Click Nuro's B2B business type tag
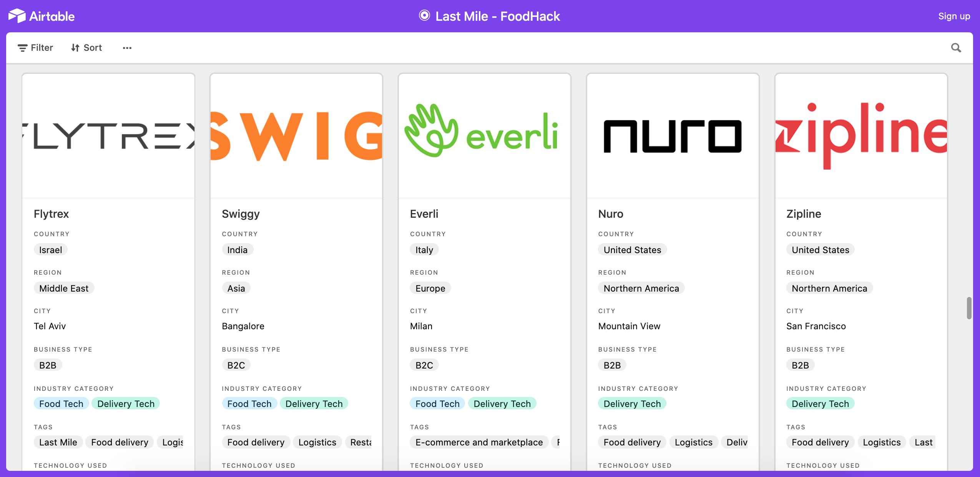 click(x=612, y=365)
